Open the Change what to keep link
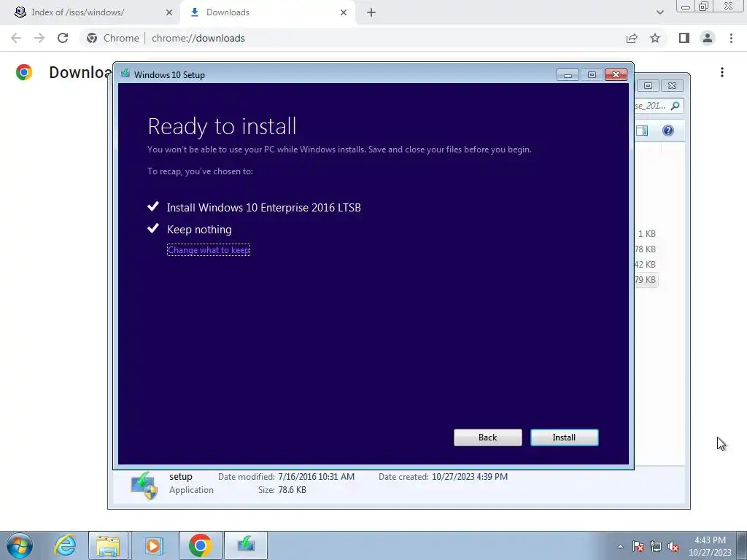Screen dimensions: 747x560 (x=209, y=250)
